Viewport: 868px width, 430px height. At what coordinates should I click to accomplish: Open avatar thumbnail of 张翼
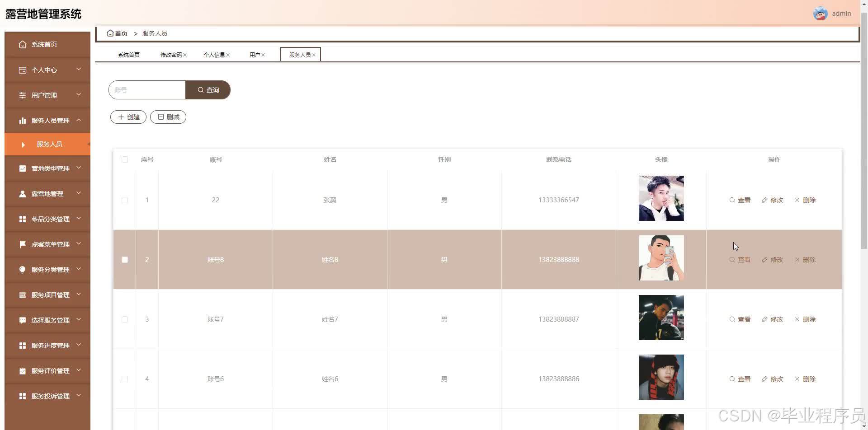[x=661, y=198]
